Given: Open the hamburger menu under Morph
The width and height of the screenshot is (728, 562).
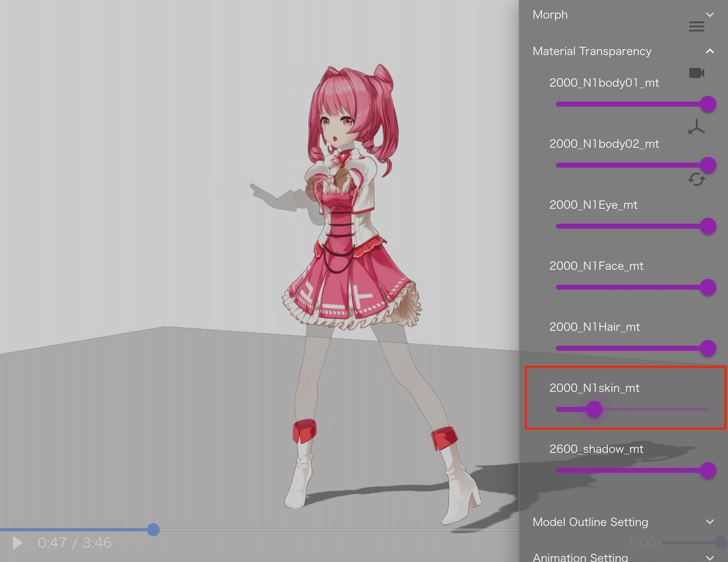Looking at the screenshot, I should [696, 26].
